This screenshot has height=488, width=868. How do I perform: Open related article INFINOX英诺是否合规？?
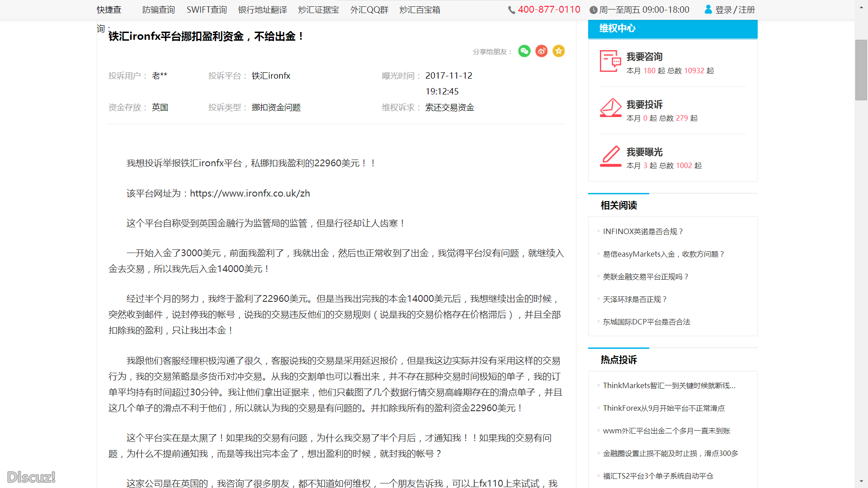(643, 231)
